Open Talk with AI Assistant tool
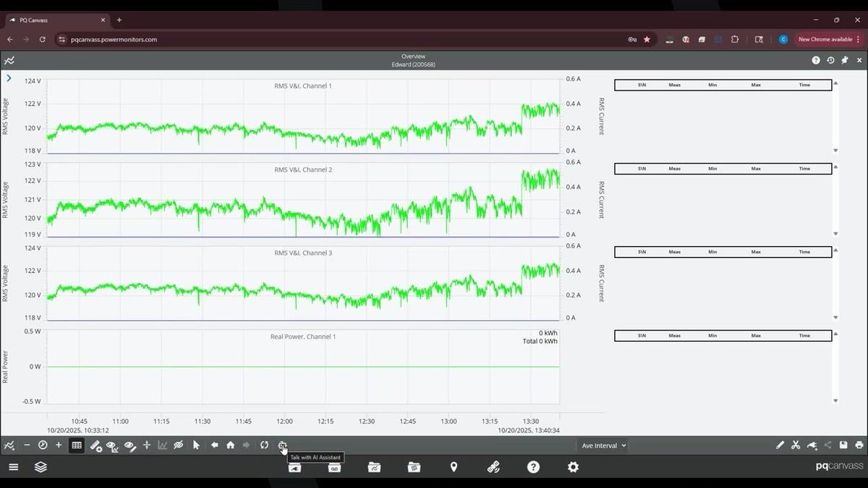868x488 pixels. click(282, 445)
